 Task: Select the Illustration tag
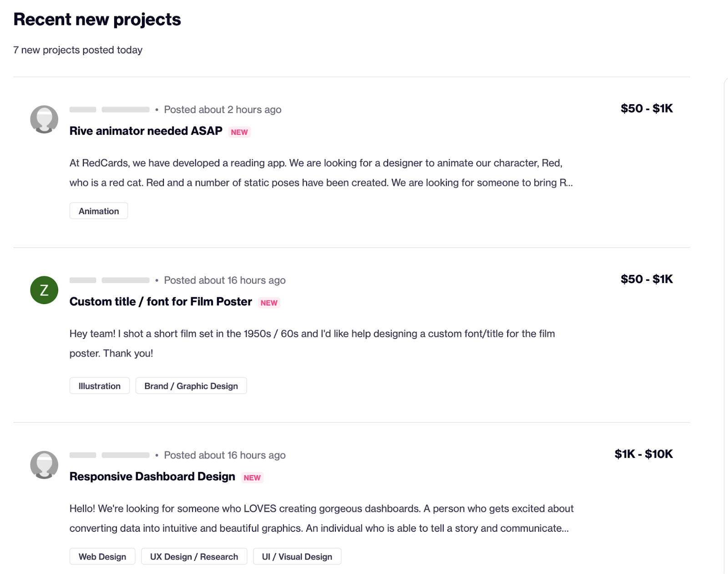click(100, 386)
